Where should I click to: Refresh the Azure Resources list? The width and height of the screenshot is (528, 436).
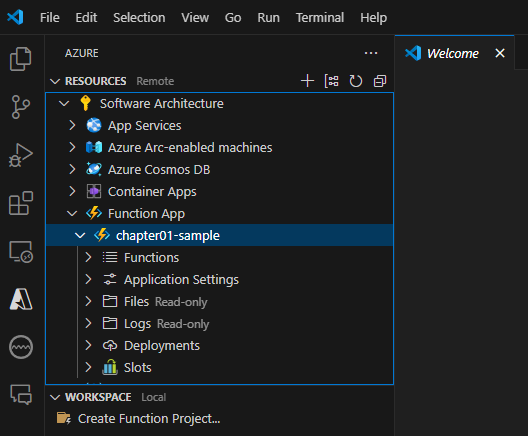pos(356,81)
